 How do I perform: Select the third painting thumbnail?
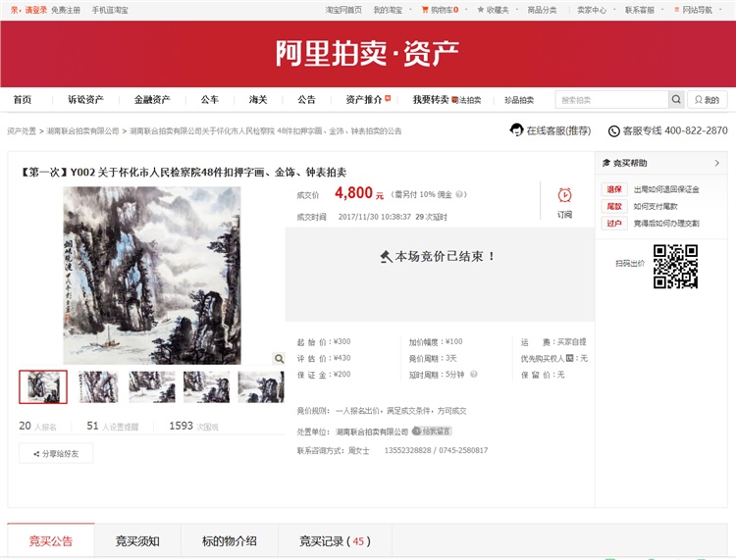pos(152,387)
